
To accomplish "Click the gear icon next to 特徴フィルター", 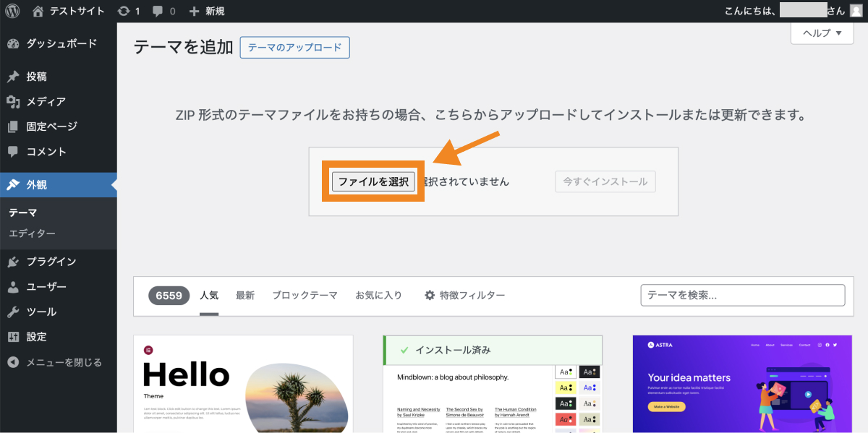I will (x=429, y=294).
